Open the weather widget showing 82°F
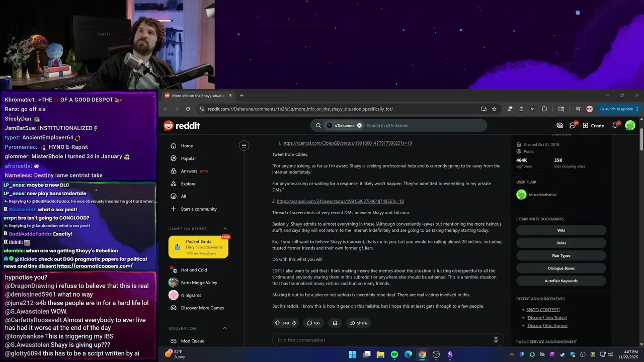 point(176,354)
